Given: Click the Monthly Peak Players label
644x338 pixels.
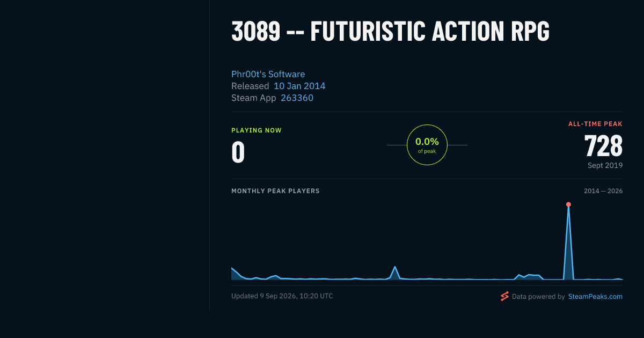Looking at the screenshot, I should coord(275,191).
